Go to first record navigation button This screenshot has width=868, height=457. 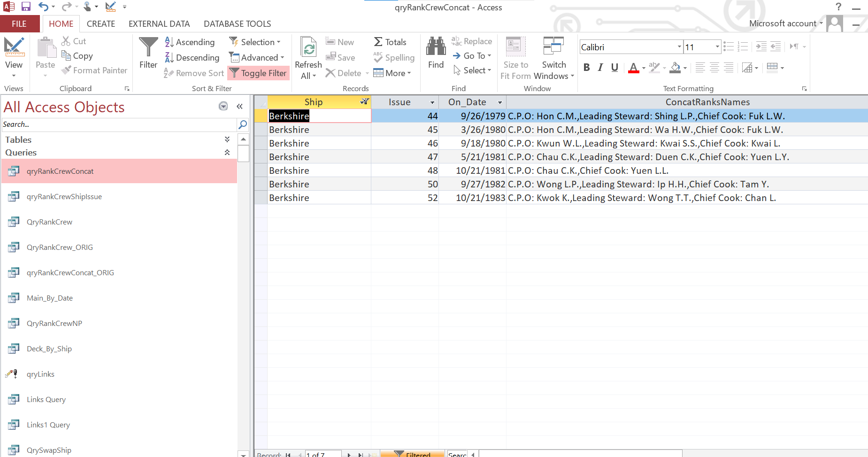[x=288, y=455]
